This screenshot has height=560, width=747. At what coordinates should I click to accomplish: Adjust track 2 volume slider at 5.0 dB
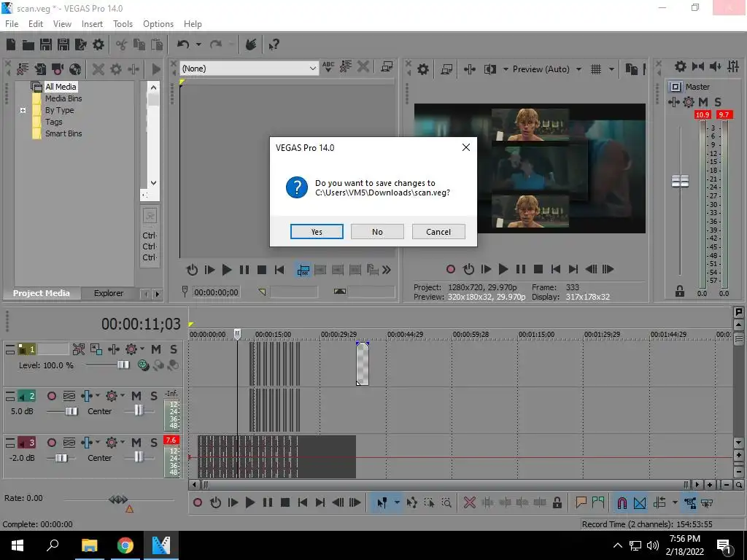point(71,411)
